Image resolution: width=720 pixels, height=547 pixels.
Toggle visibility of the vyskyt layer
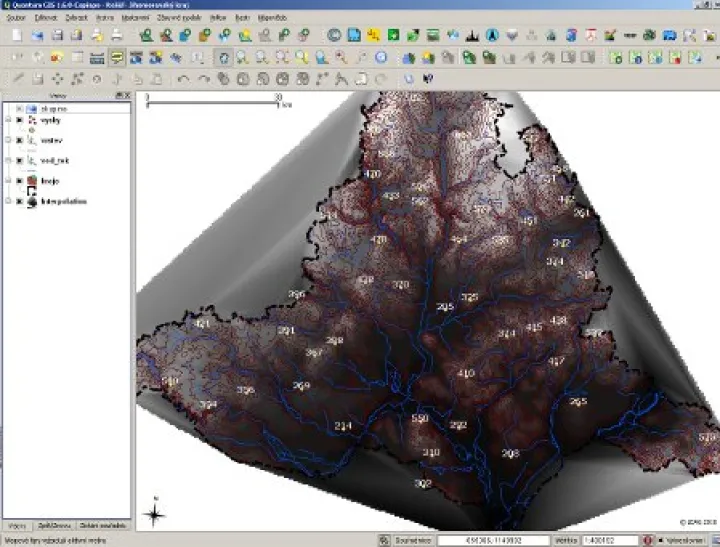click(x=19, y=120)
